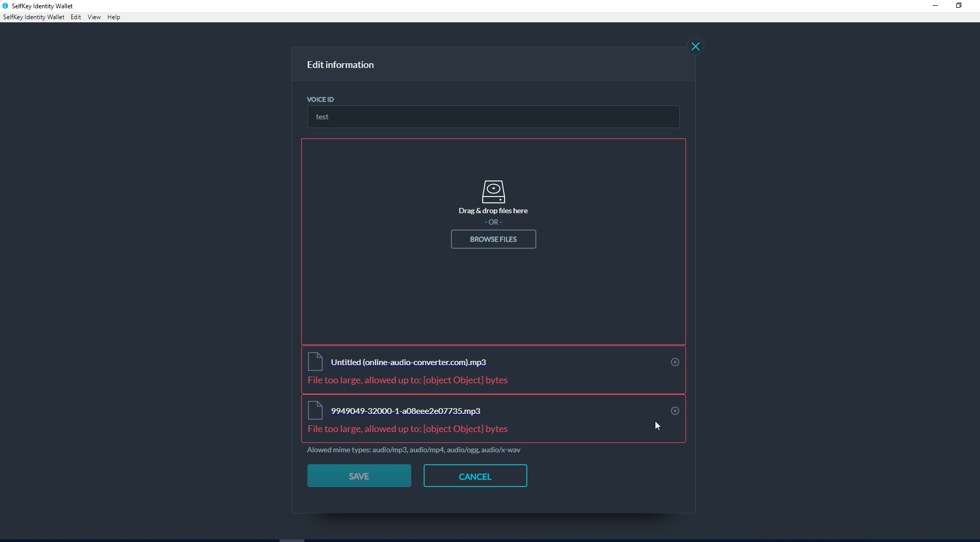Click the allowed mime types note

coord(414,450)
